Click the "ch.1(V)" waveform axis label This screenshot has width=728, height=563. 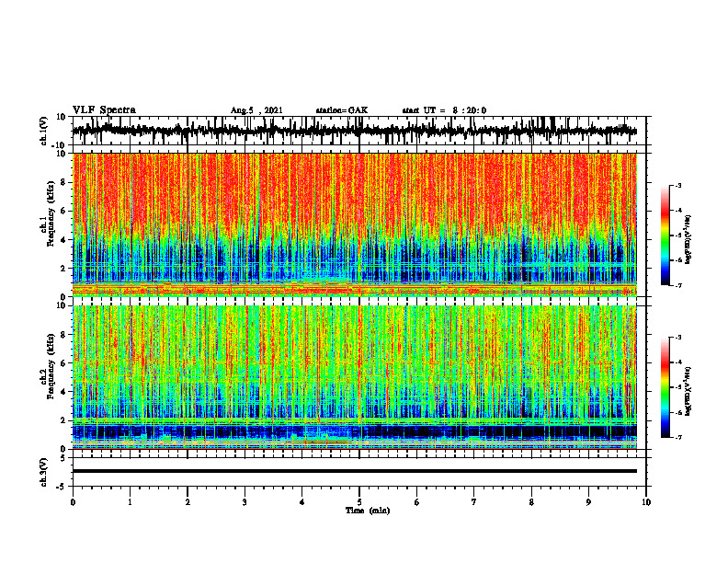click(x=44, y=131)
